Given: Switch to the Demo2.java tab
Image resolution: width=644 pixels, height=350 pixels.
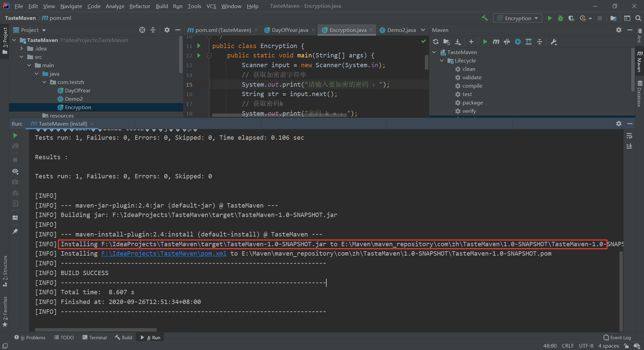Looking at the screenshot, I should (x=401, y=30).
